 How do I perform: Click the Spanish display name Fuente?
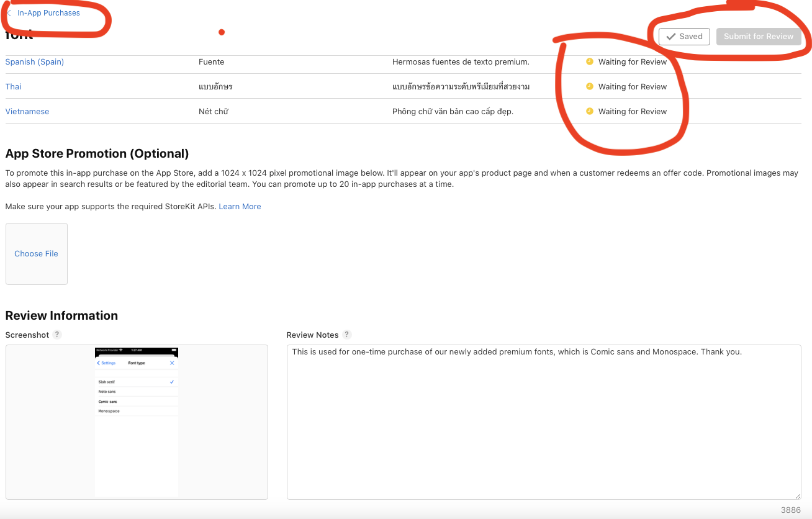pos(212,62)
